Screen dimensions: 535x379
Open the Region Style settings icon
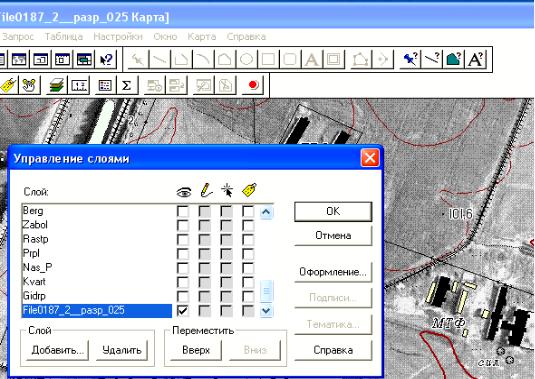(453, 60)
